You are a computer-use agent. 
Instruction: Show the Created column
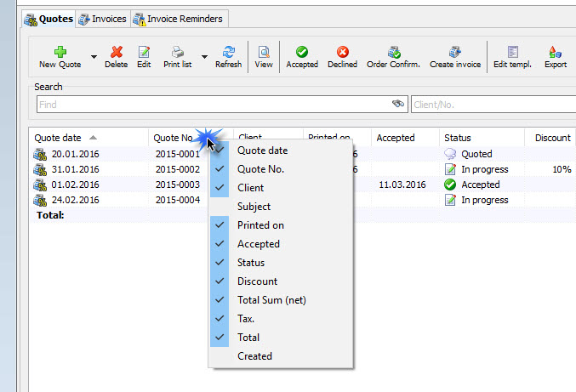pyautogui.click(x=254, y=356)
